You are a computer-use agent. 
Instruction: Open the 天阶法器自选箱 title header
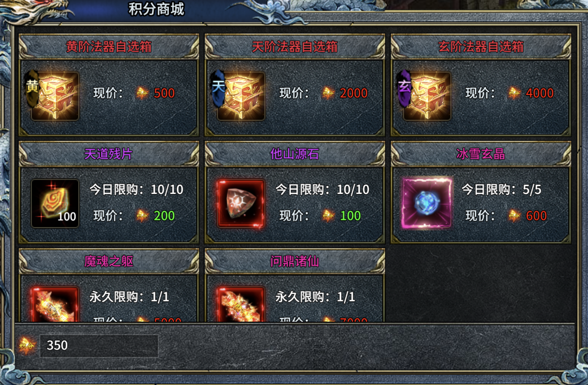pos(295,46)
